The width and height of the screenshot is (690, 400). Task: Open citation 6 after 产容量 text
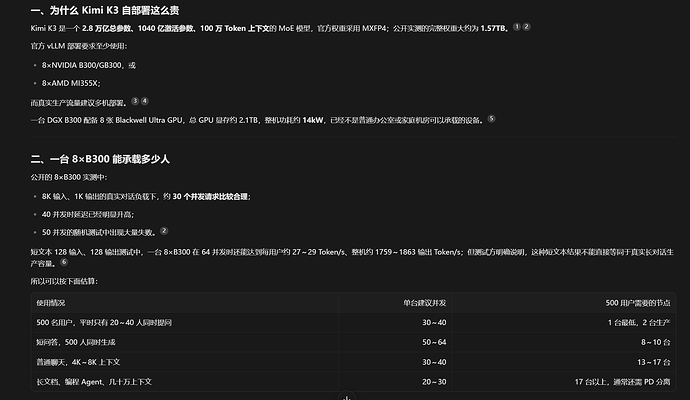click(x=64, y=262)
